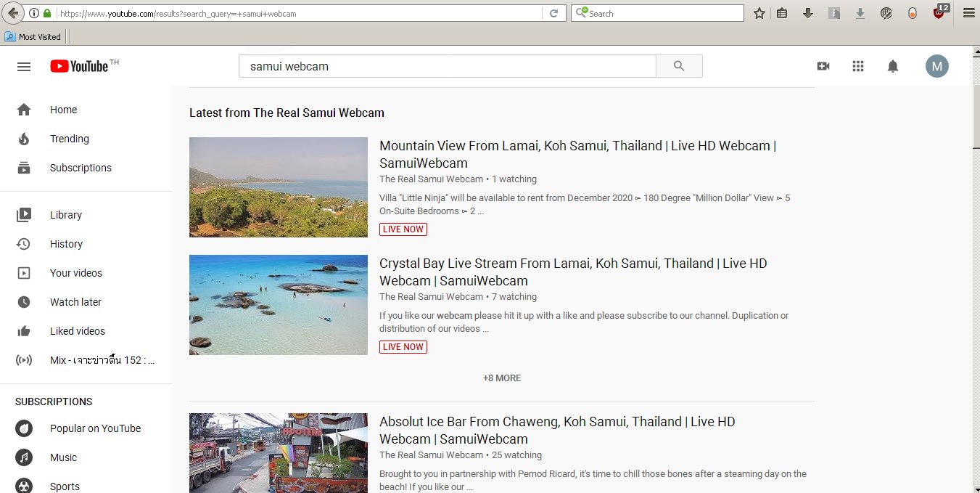Open The Real Samui Webcam channel under Absolut Ice Bar
The height and width of the screenshot is (493, 980).
click(x=431, y=455)
